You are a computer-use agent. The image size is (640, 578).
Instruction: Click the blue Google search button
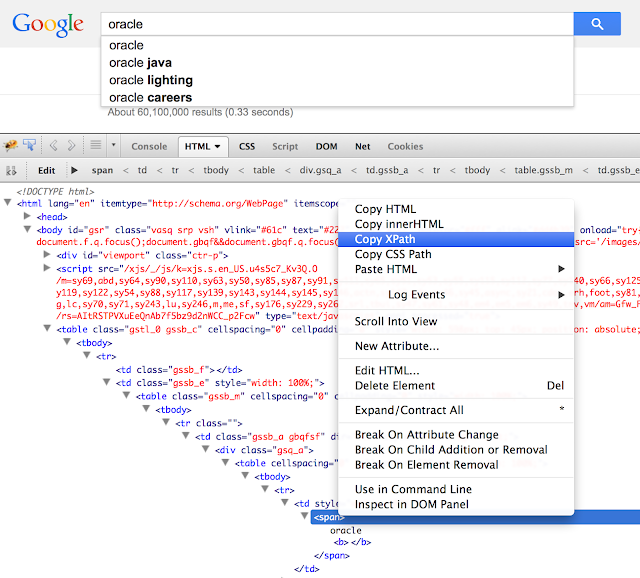tap(597, 24)
